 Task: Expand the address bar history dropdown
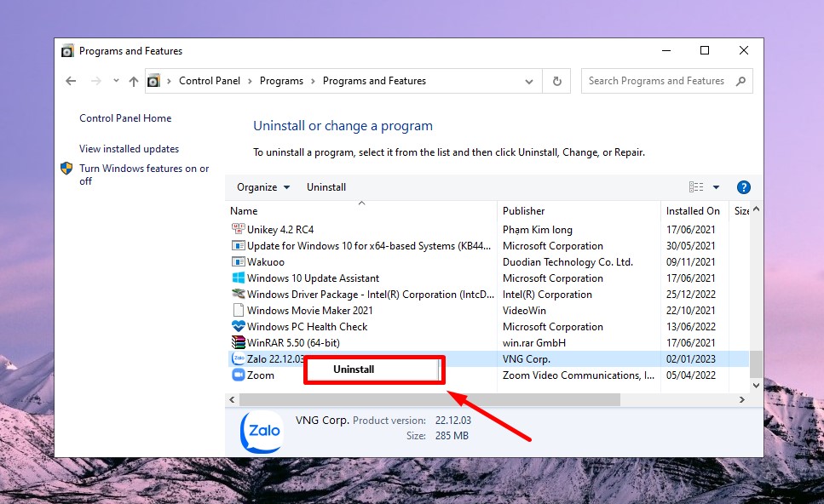[529, 82]
